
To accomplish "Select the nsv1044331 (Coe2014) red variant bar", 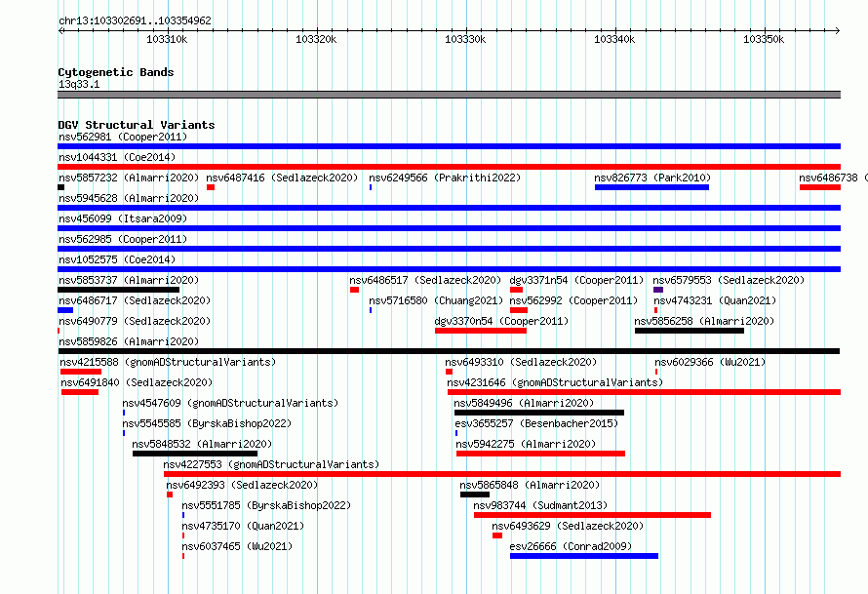I will (x=449, y=167).
